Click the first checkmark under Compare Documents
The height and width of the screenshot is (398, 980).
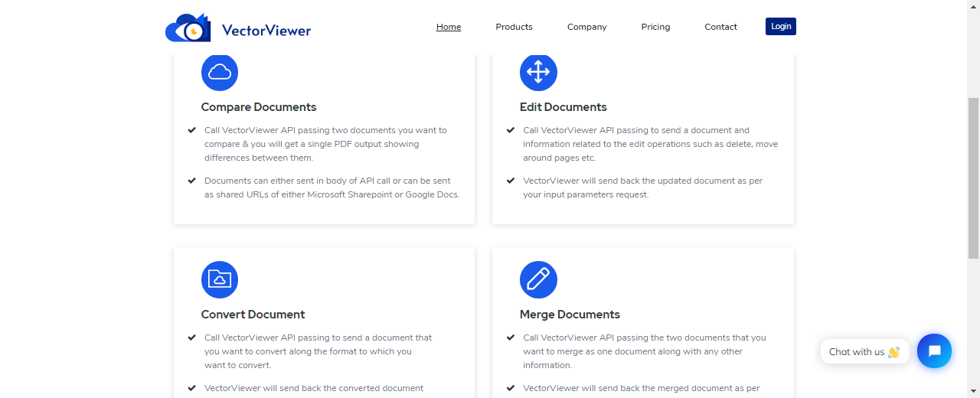click(x=191, y=130)
